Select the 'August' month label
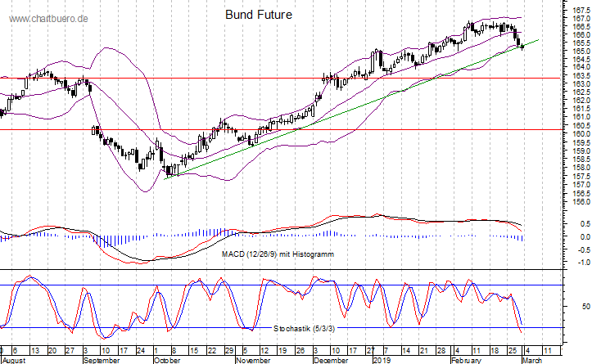This screenshot has width=592, height=364. pyautogui.click(x=15, y=360)
